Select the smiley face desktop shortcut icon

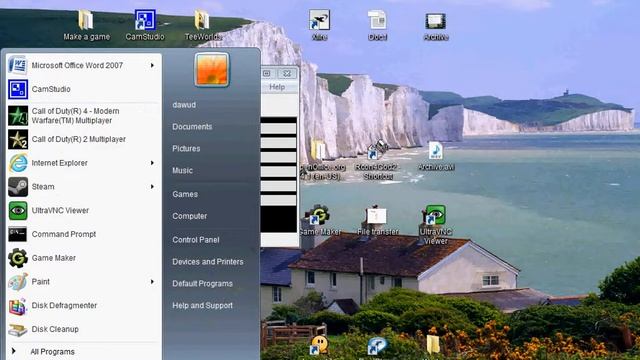click(x=319, y=346)
